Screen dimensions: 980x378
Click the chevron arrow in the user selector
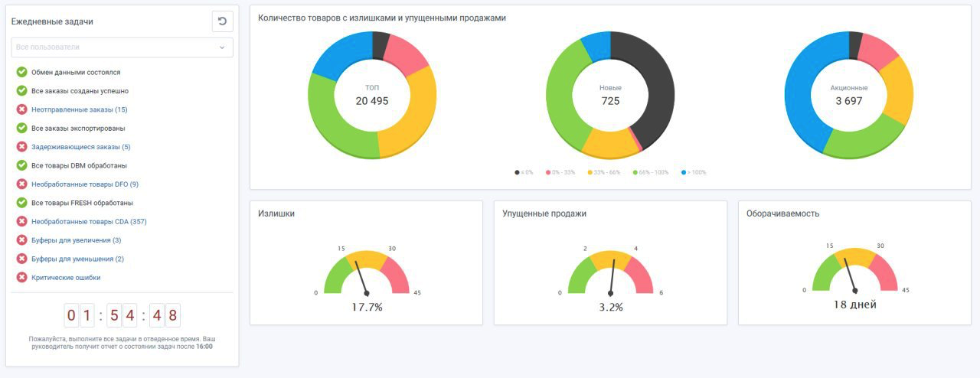[x=222, y=47]
